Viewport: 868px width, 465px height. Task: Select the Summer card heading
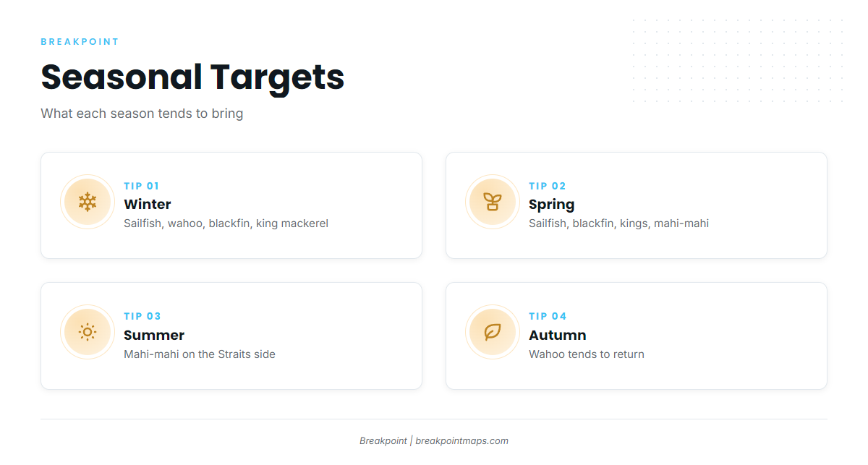coord(154,335)
